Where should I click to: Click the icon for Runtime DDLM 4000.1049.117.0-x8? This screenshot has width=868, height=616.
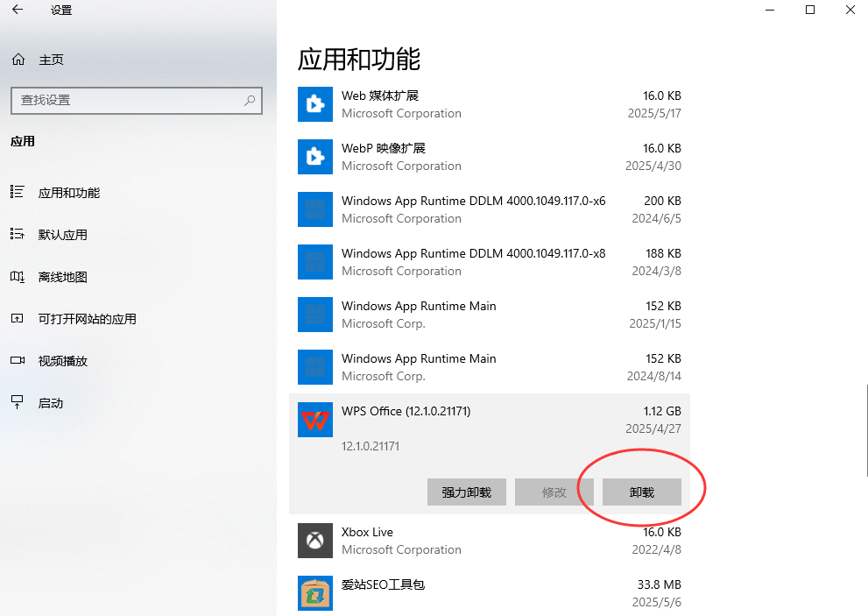(x=315, y=262)
